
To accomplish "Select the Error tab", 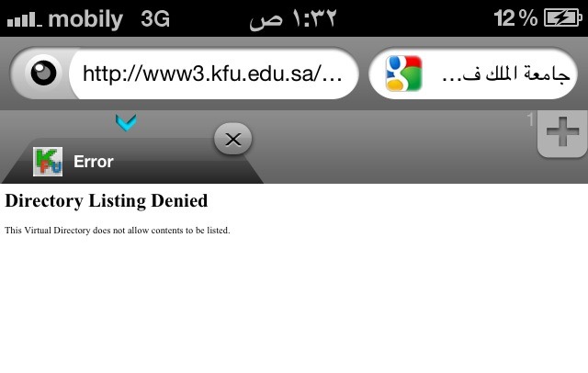I will pos(131,161).
